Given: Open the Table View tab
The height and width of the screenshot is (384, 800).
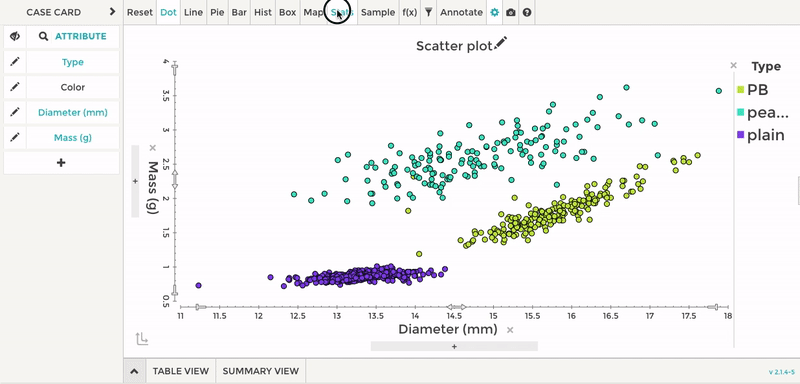Looking at the screenshot, I should (181, 371).
